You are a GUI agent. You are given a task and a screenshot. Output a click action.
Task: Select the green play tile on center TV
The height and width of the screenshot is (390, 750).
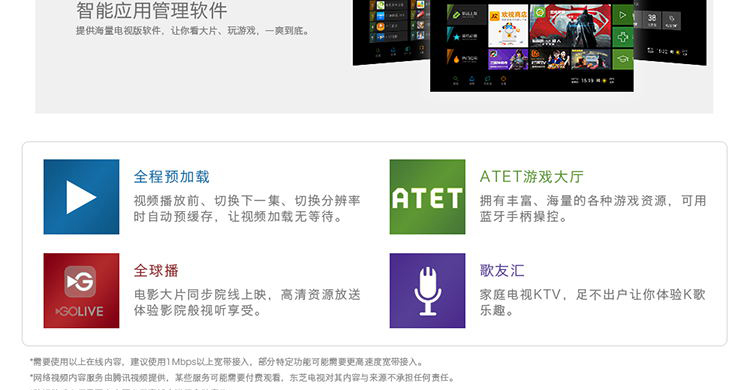(623, 15)
